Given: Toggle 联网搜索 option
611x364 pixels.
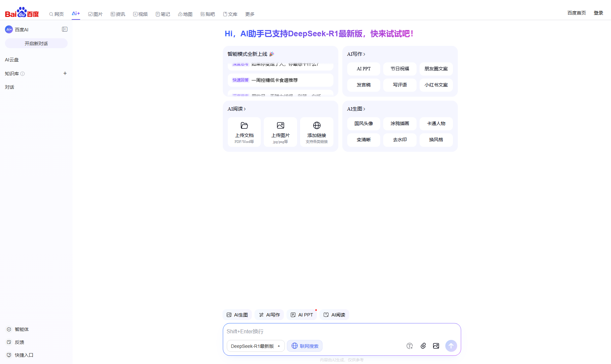Looking at the screenshot, I should (x=305, y=346).
